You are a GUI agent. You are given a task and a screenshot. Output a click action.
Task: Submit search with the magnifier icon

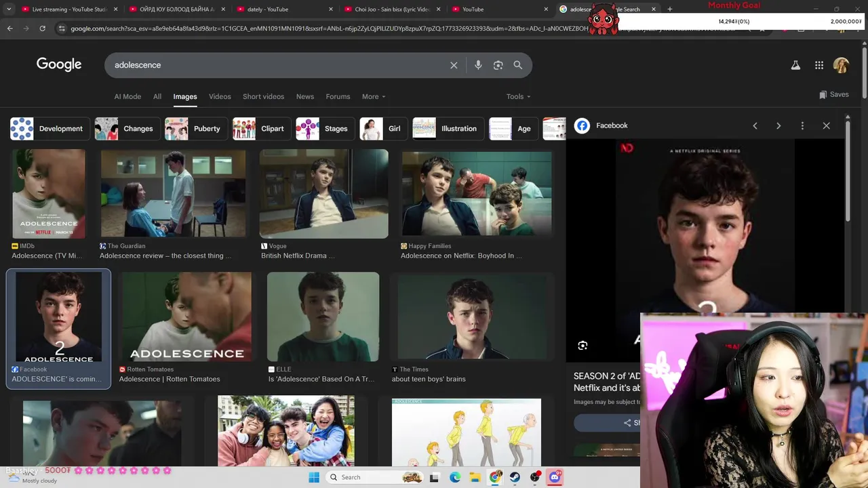tap(518, 65)
